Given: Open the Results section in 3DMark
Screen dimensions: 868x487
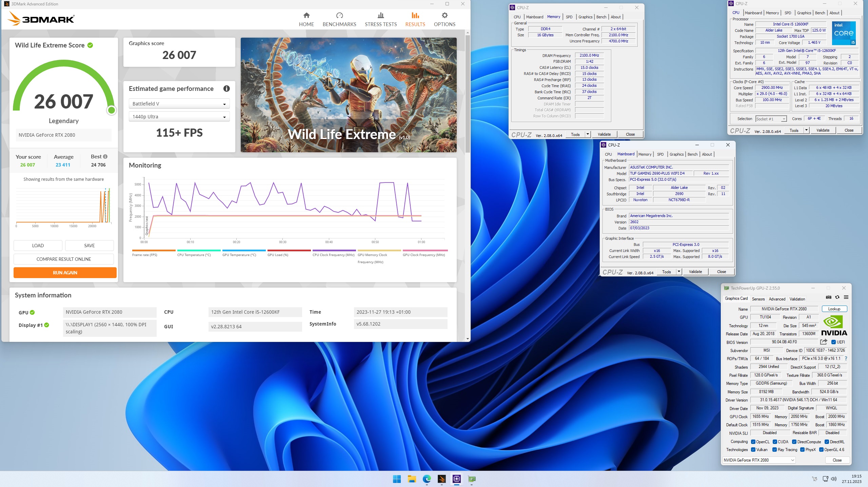Looking at the screenshot, I should [x=415, y=19].
